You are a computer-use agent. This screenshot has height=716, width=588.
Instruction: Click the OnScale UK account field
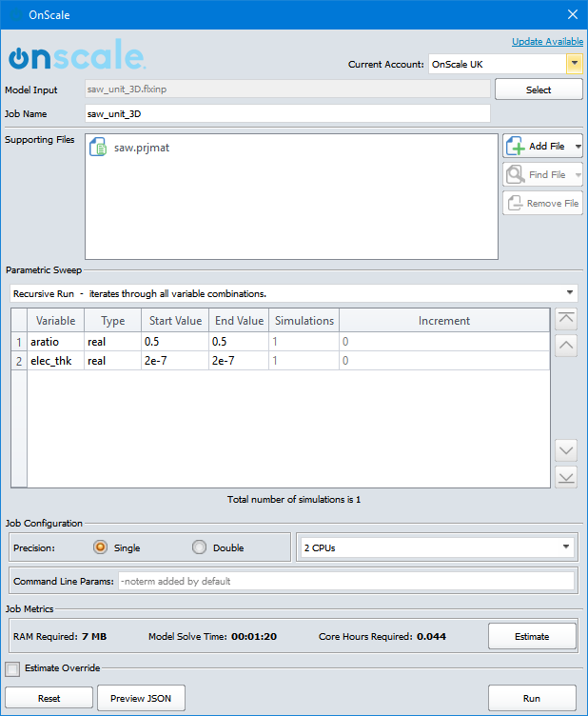pyautogui.click(x=498, y=64)
